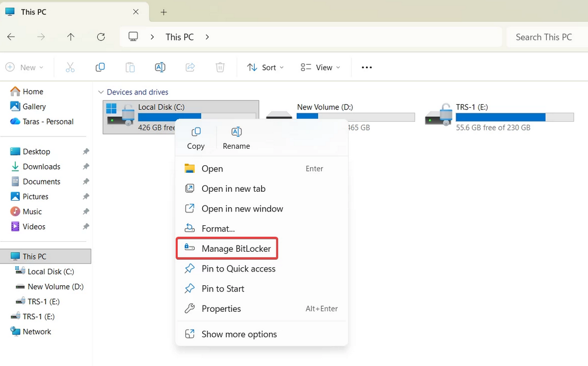Click the Delete trash icon in toolbar
The image size is (588, 366).
click(x=220, y=67)
